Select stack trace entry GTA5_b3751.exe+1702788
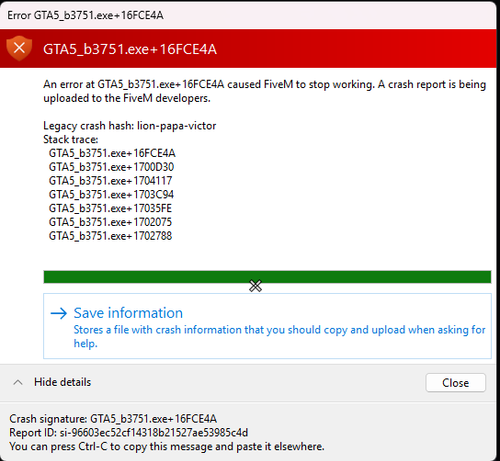Viewport: 500px width, 461px height. pos(110,236)
